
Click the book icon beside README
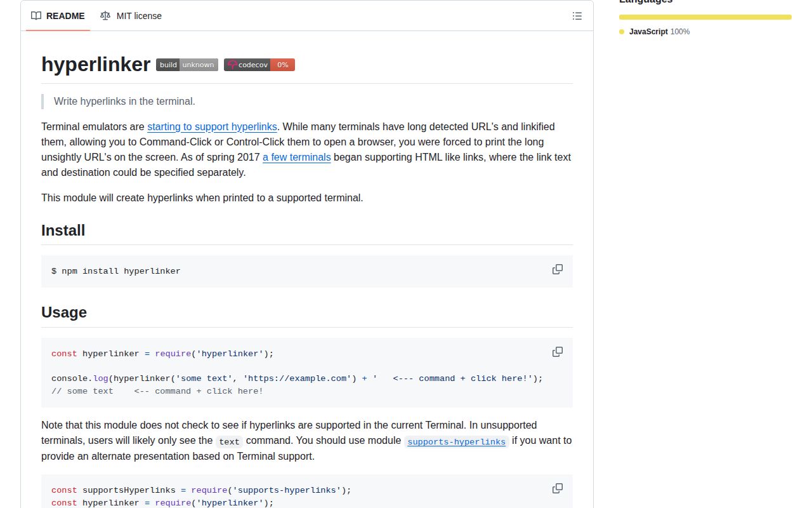click(x=36, y=16)
